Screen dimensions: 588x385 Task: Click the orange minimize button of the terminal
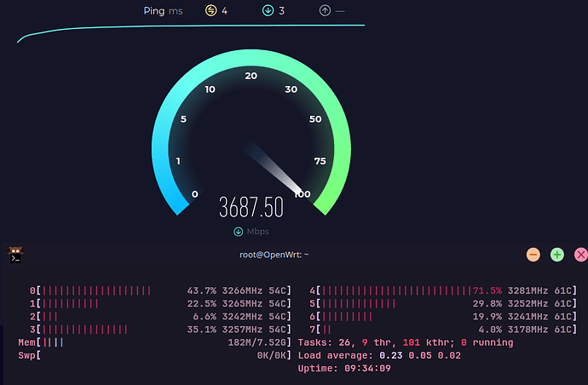coord(533,255)
